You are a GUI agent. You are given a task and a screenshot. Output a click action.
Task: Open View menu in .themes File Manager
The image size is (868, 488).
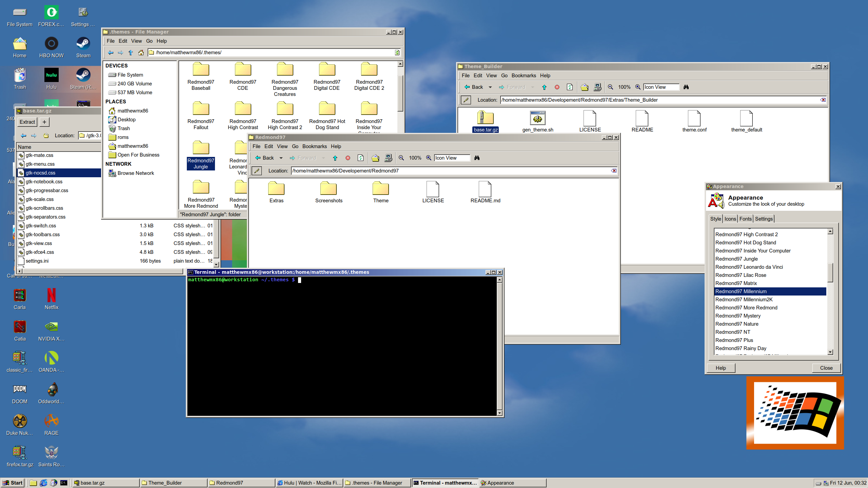pos(136,41)
